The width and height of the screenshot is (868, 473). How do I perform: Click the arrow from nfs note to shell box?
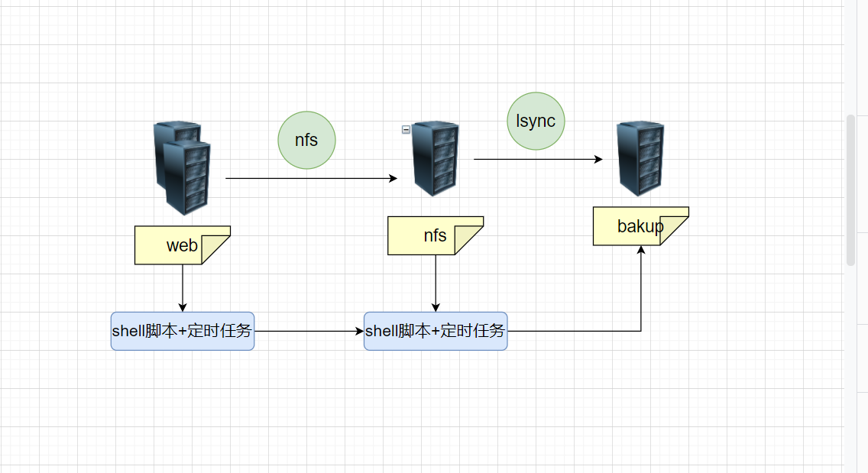[436, 283]
